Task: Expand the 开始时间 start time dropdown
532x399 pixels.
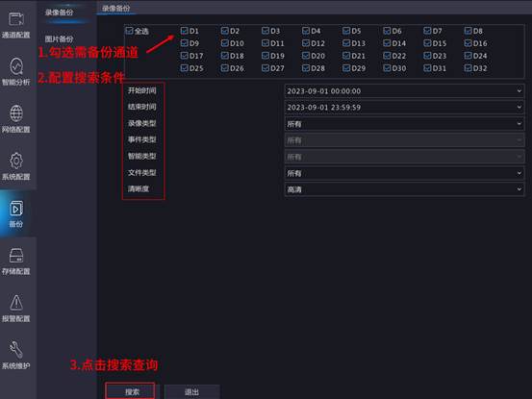Action: point(404,90)
